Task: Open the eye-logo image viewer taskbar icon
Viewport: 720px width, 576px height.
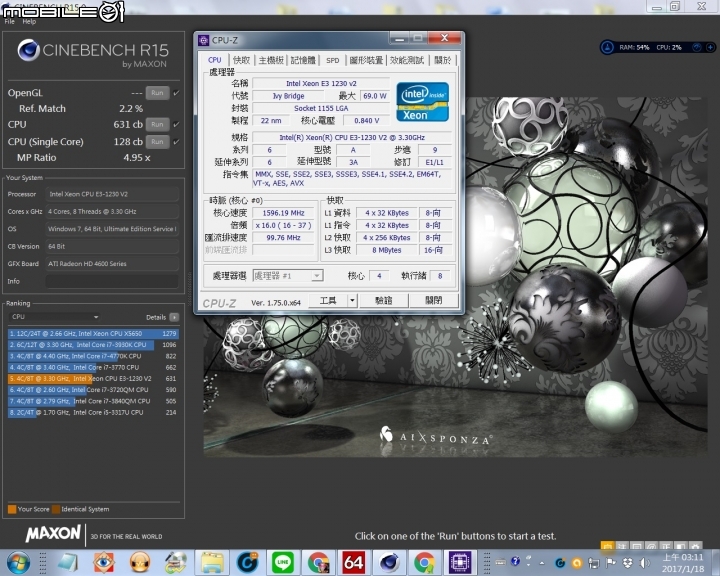Action: (104, 563)
